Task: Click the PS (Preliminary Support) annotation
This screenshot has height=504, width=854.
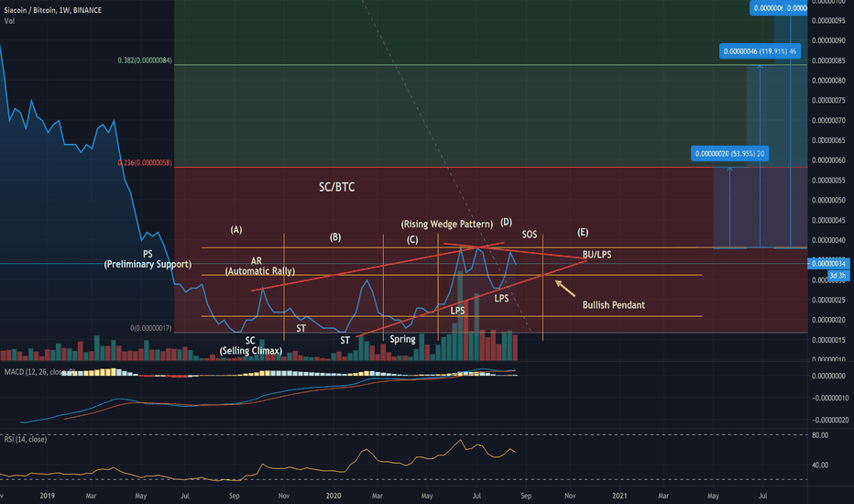Action: coord(148,258)
